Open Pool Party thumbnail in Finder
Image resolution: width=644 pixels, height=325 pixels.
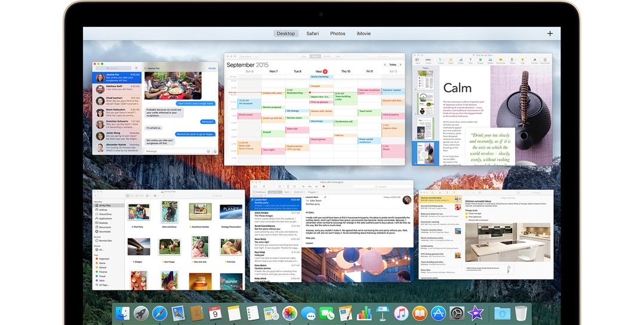click(138, 212)
